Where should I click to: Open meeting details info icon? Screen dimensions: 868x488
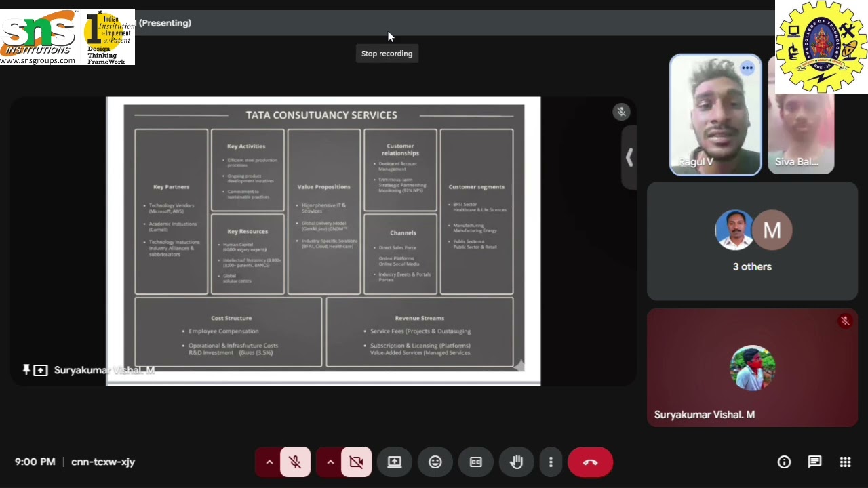pyautogui.click(x=784, y=462)
